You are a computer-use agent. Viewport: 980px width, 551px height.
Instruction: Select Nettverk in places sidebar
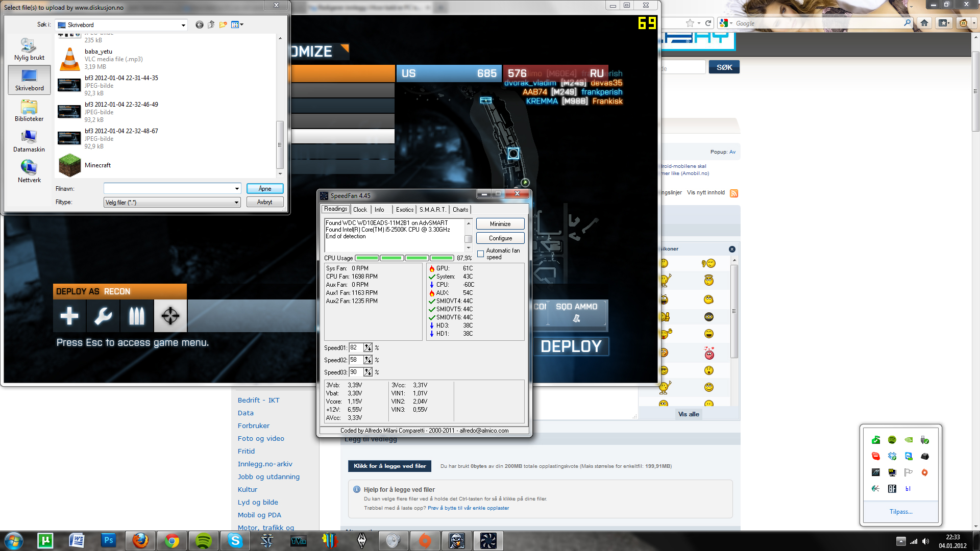coord(29,172)
